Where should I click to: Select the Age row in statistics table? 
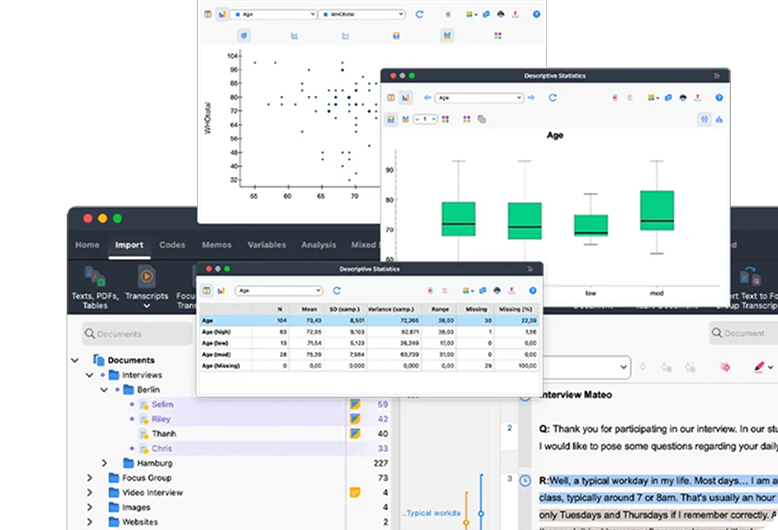(x=370, y=321)
